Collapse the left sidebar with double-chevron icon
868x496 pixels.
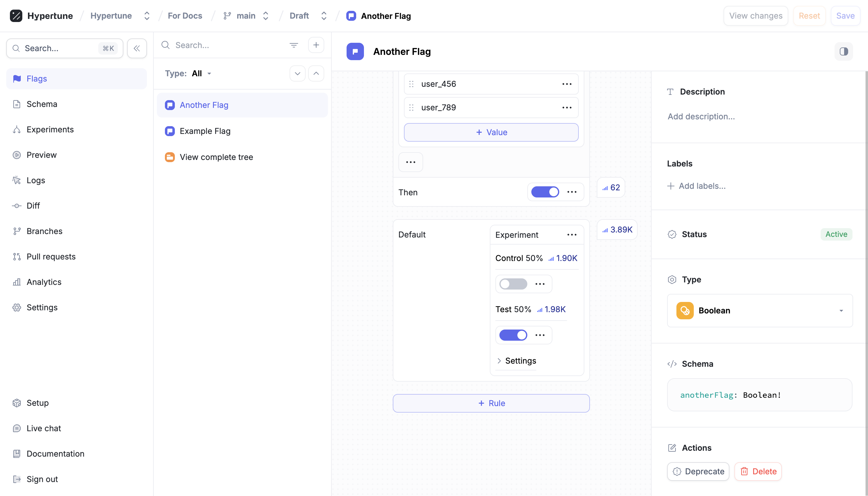click(137, 48)
